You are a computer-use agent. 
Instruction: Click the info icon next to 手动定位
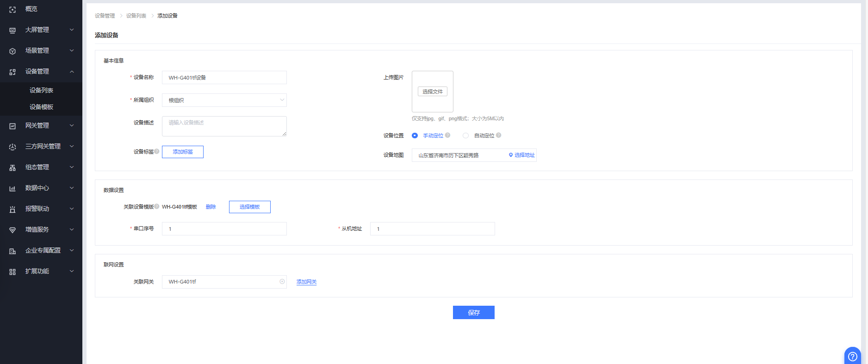447,136
